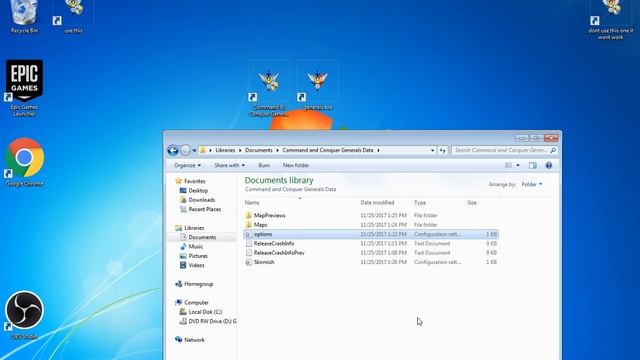Open Recent Places in navigation pane
The image size is (640, 360).
200,209
